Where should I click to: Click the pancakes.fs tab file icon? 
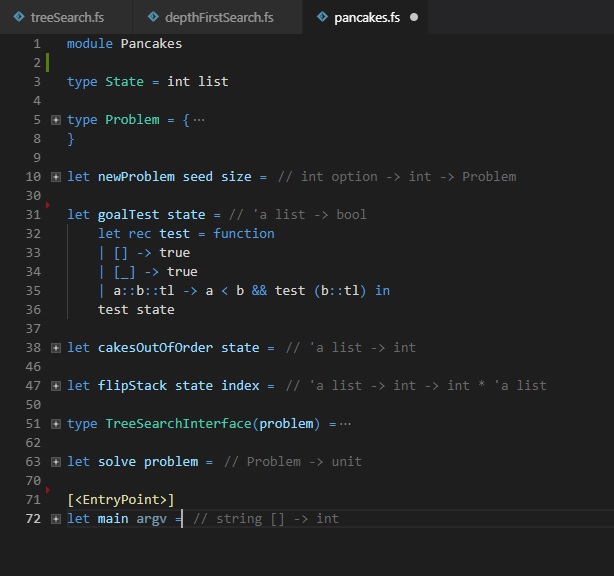tap(321, 17)
